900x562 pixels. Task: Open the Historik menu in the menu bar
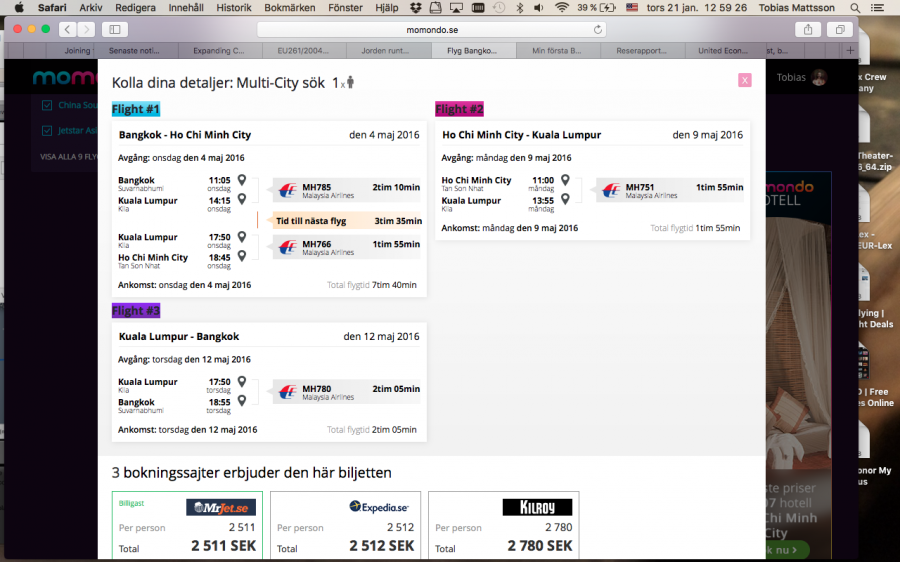point(234,7)
